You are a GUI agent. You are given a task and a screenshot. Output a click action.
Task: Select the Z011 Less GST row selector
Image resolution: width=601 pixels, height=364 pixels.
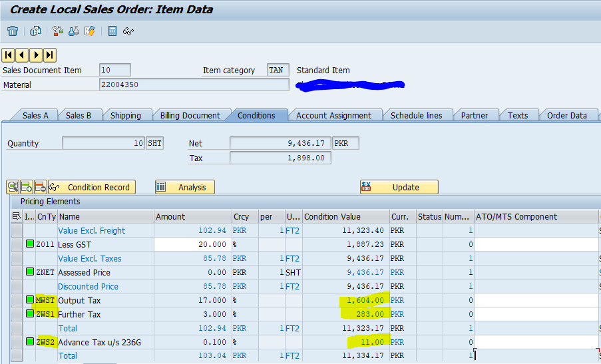point(17,244)
